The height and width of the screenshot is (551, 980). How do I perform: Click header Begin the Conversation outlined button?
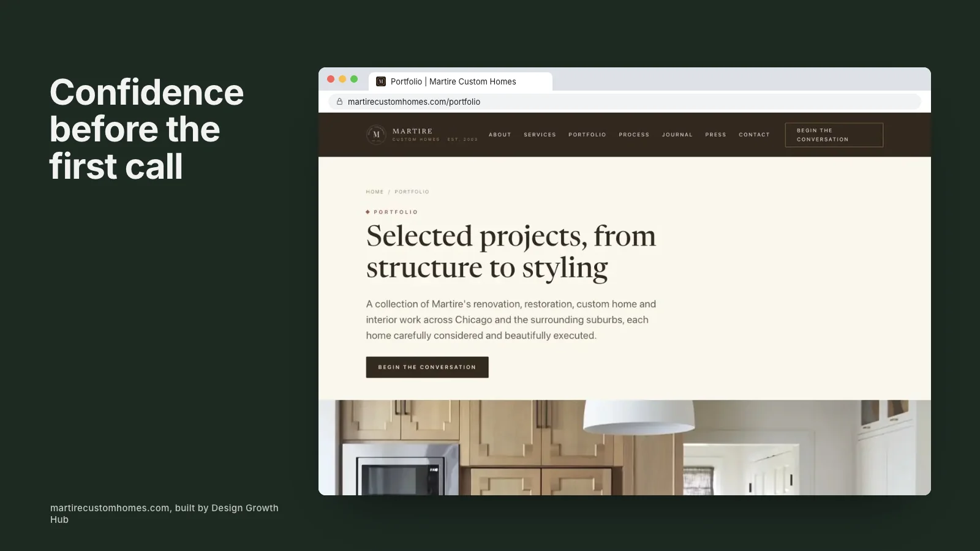click(834, 135)
